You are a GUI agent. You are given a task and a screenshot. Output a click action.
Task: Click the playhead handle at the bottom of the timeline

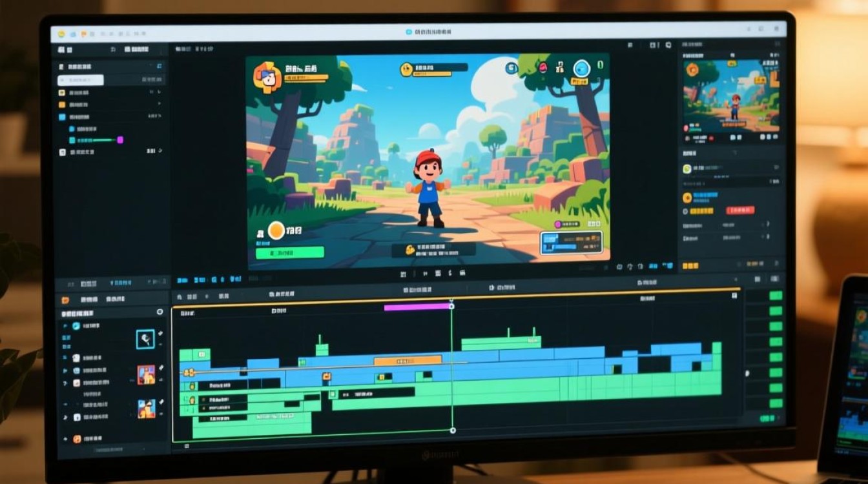tap(453, 430)
